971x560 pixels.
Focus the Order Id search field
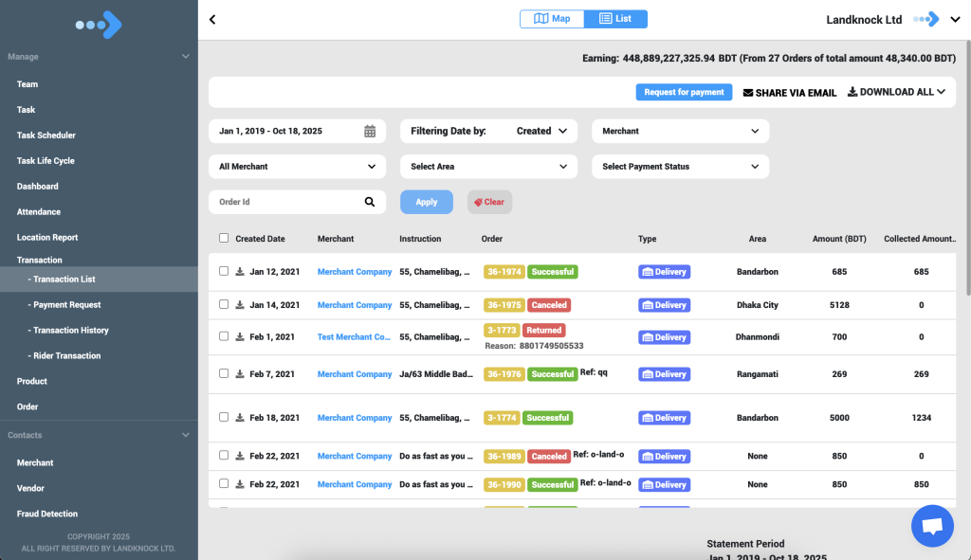tap(284, 202)
